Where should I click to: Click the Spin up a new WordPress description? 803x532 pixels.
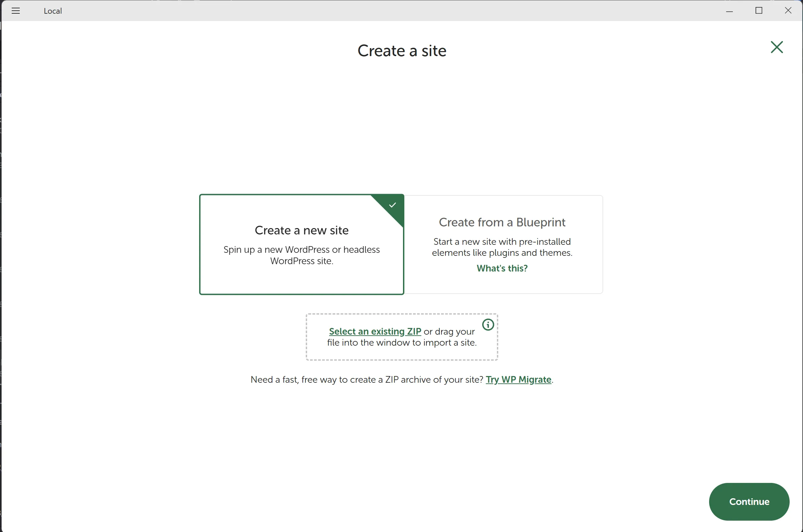(x=301, y=255)
